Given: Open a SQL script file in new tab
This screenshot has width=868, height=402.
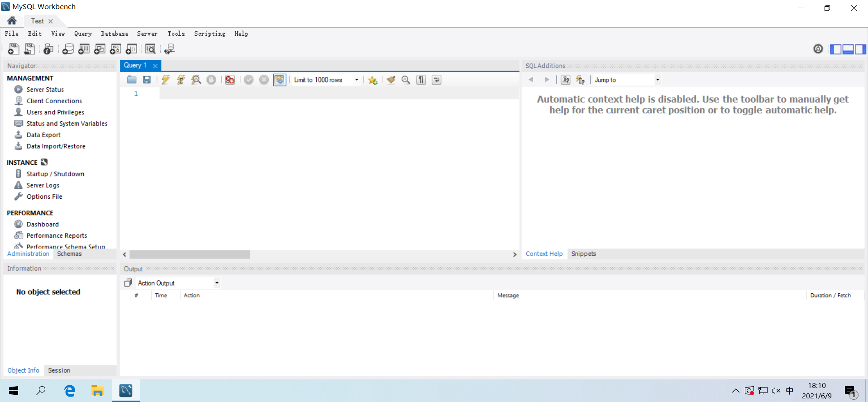Looking at the screenshot, I should (29, 49).
